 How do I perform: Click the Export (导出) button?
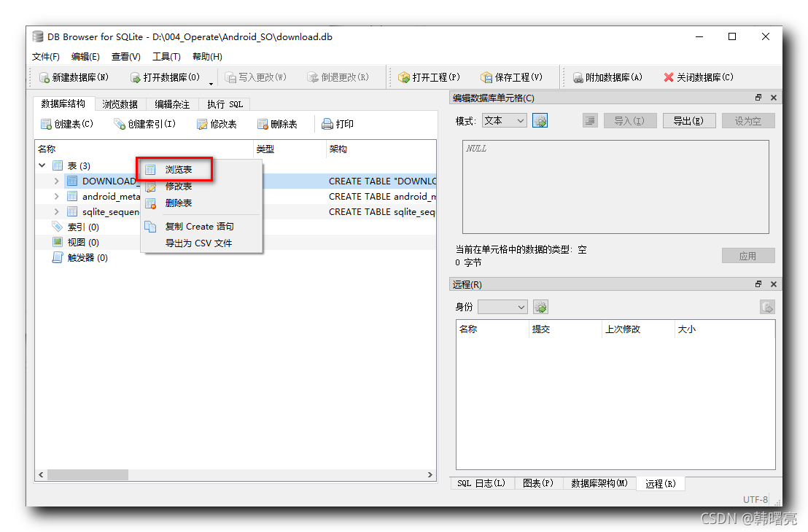(689, 120)
